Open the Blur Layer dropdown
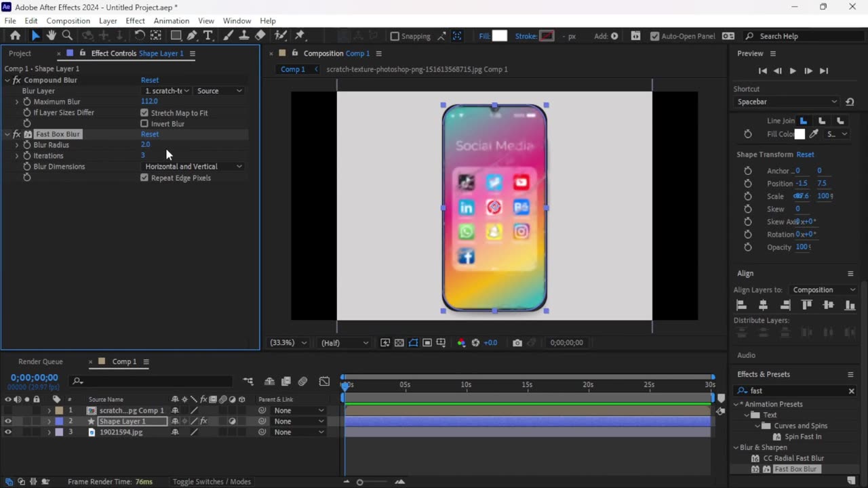 pyautogui.click(x=167, y=91)
